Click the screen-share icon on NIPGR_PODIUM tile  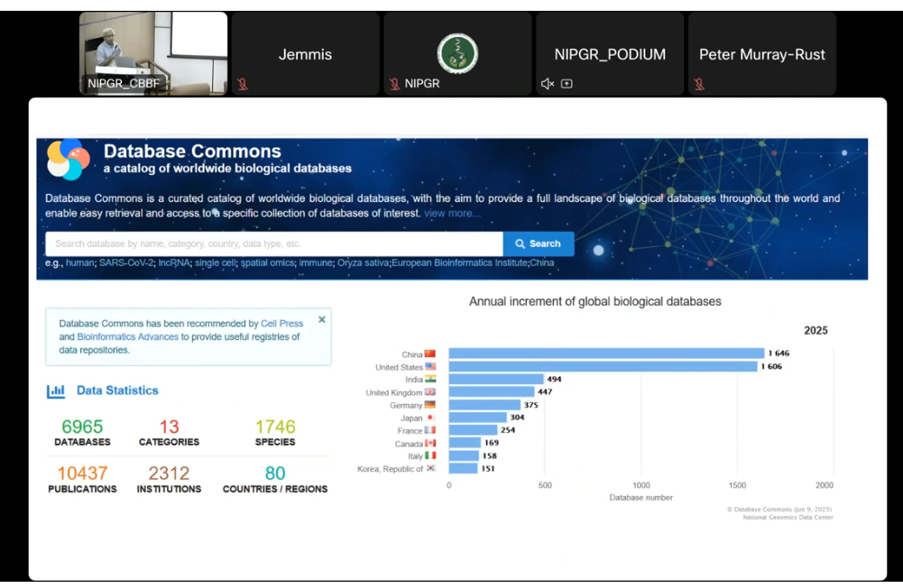(x=567, y=83)
